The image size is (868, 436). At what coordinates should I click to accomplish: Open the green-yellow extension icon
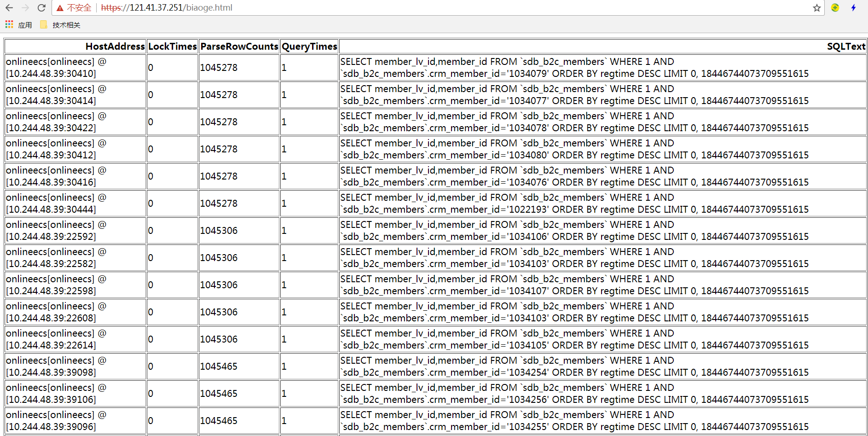tap(835, 7)
